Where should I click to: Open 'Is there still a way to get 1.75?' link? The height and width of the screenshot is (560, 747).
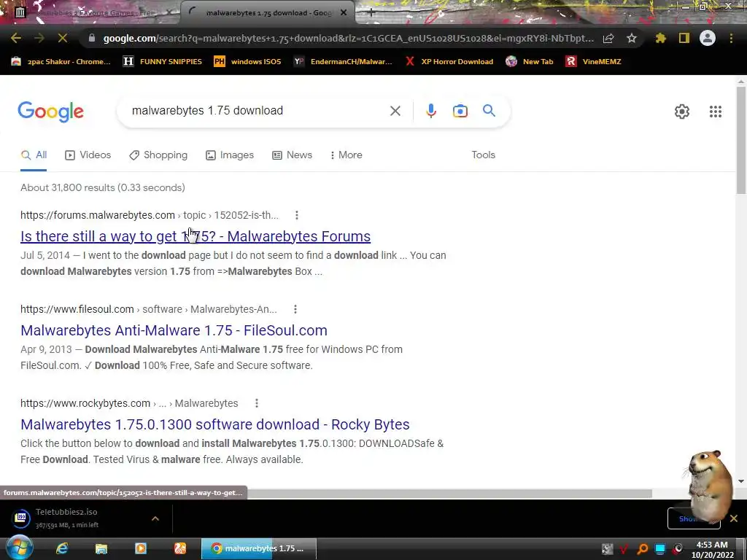(x=196, y=236)
